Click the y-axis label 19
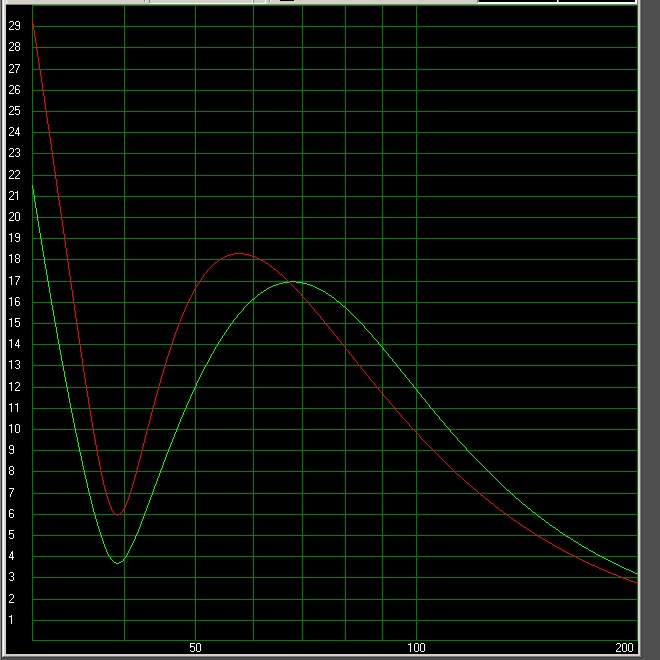 (14, 238)
